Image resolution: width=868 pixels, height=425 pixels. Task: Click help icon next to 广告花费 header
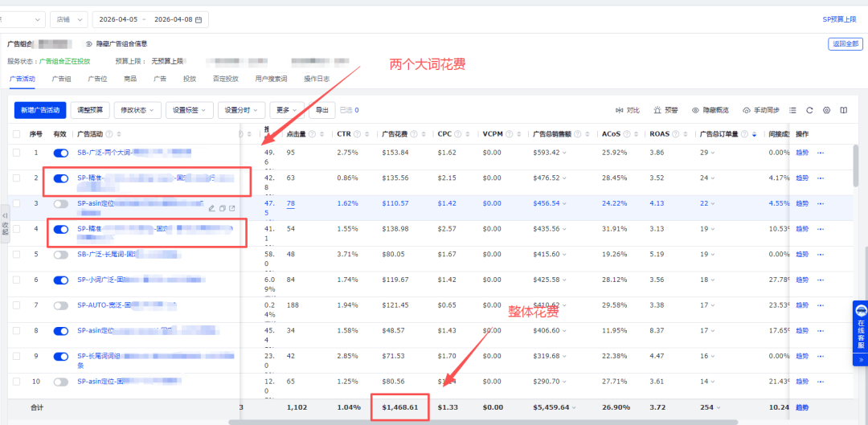(414, 134)
